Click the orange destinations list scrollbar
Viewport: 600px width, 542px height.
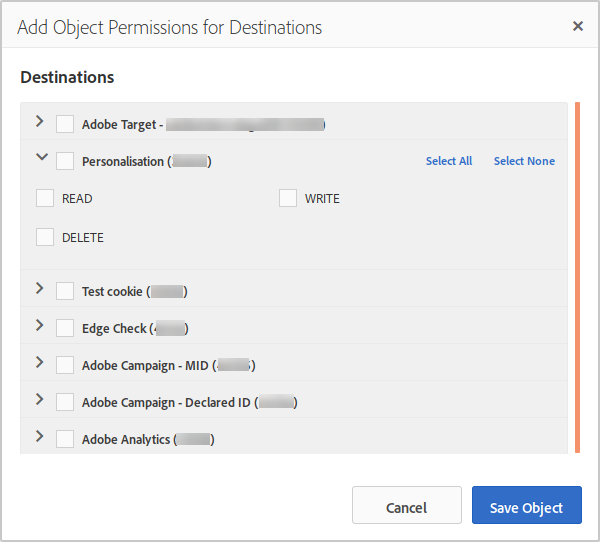click(576, 276)
